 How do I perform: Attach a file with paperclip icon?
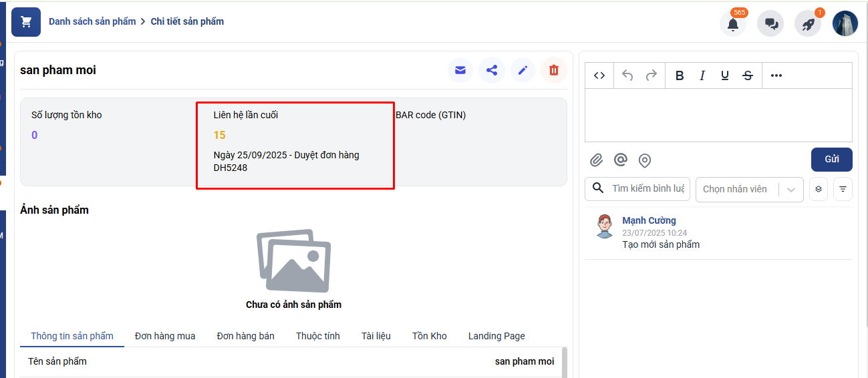click(x=596, y=160)
